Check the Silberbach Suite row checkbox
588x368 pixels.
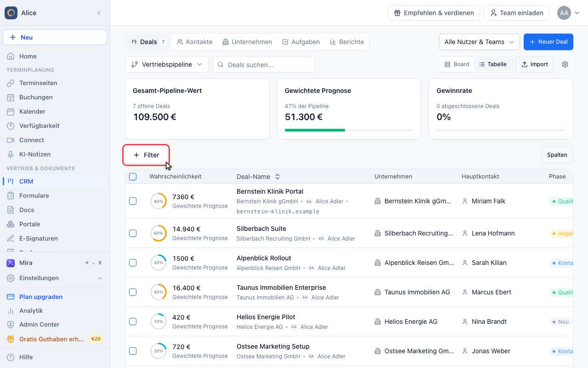(x=133, y=233)
